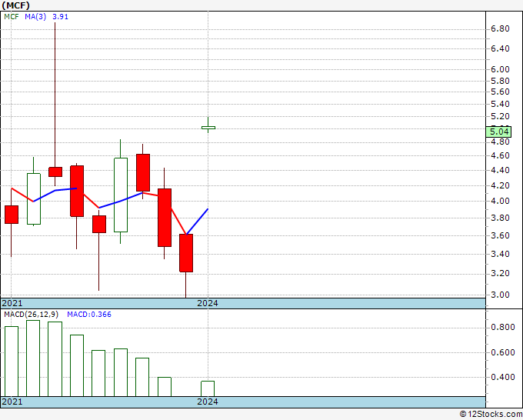Click the 0.400 MACD axis label
Image resolution: width=523 pixels, height=420 pixels.
(x=503, y=377)
